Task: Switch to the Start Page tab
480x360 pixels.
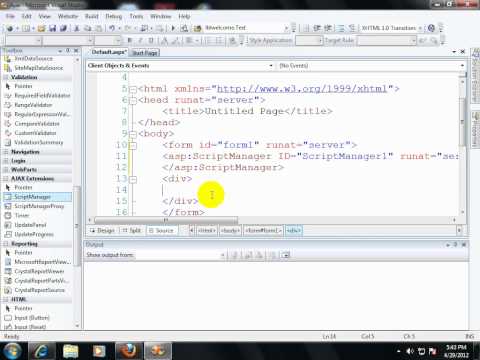Action: pyautogui.click(x=145, y=53)
